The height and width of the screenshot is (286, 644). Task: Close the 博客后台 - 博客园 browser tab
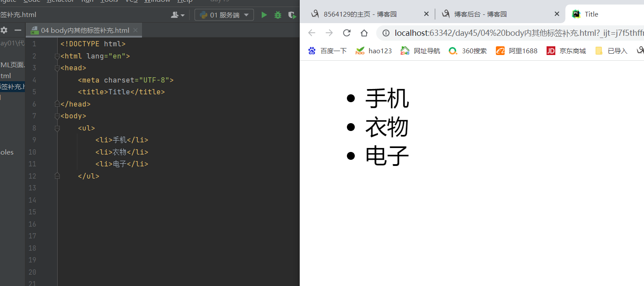[557, 14]
